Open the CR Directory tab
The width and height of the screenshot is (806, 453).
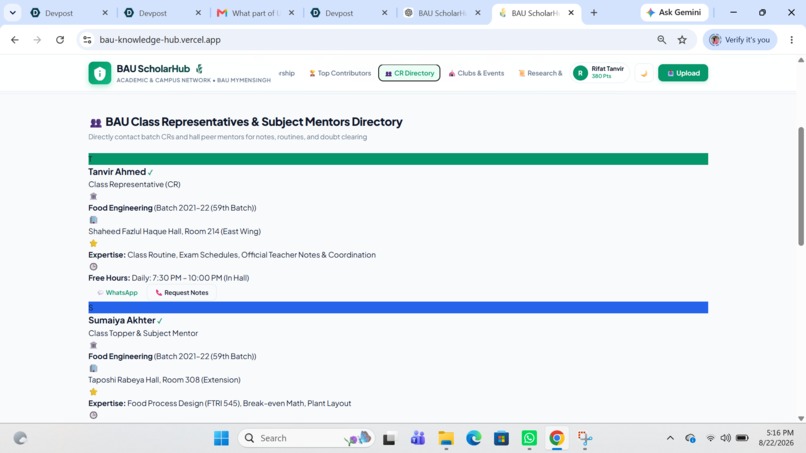coord(409,73)
